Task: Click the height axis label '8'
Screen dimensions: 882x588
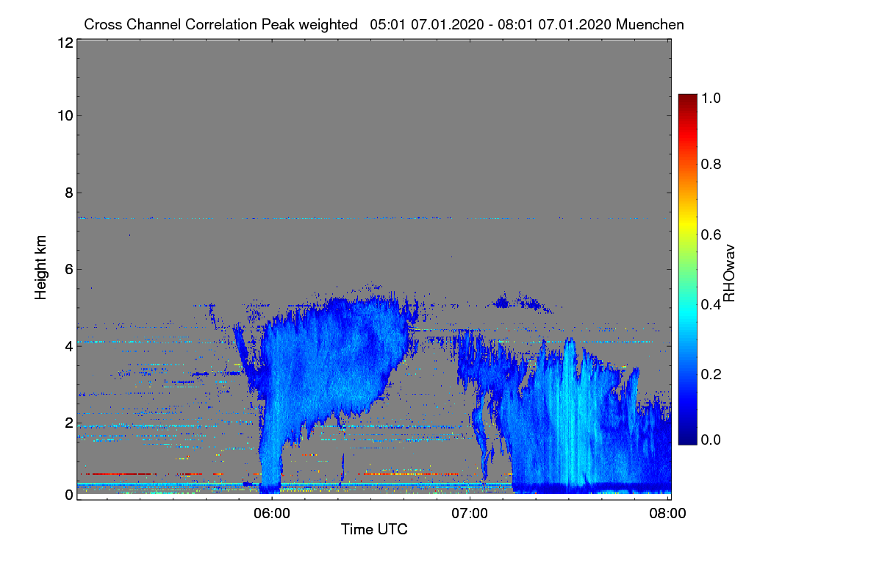Action: click(68, 193)
